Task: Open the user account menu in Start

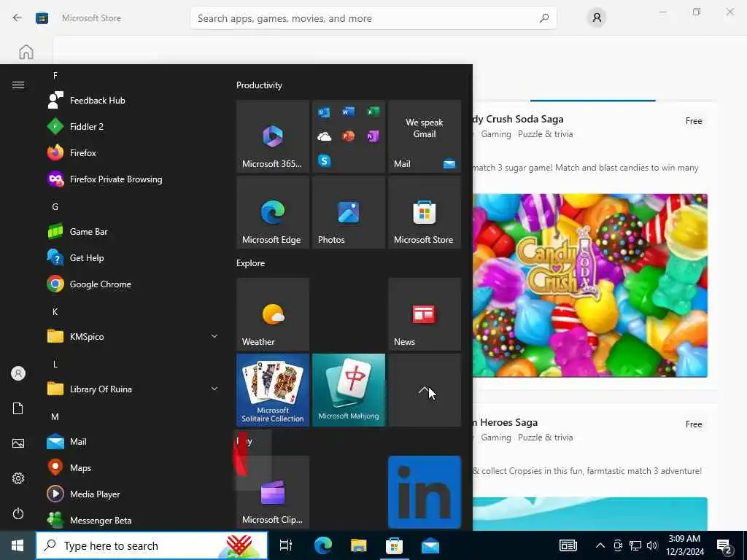Action: tap(18, 373)
